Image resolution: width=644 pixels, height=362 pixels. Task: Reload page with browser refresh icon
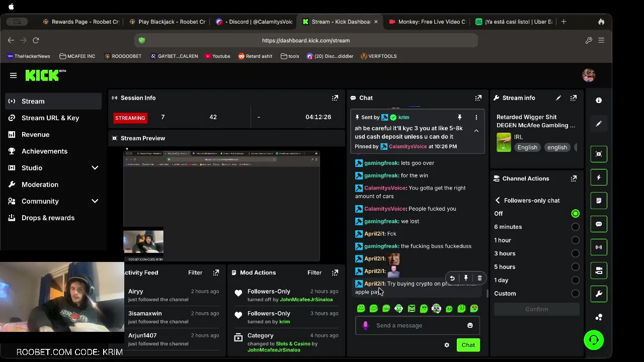click(36, 40)
